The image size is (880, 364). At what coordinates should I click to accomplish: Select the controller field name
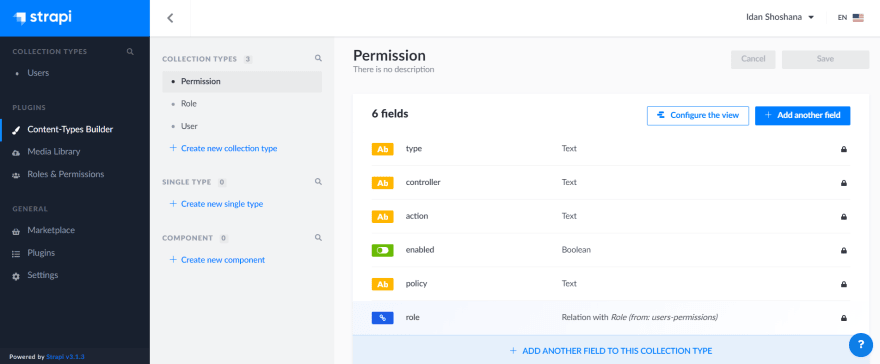tap(423, 182)
